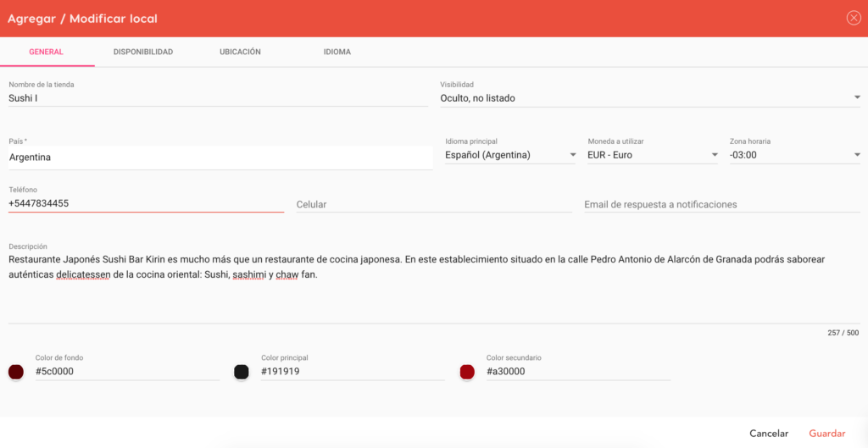Image resolution: width=868 pixels, height=448 pixels.
Task: Open the Color de fondo swatch
Action: pos(16,372)
